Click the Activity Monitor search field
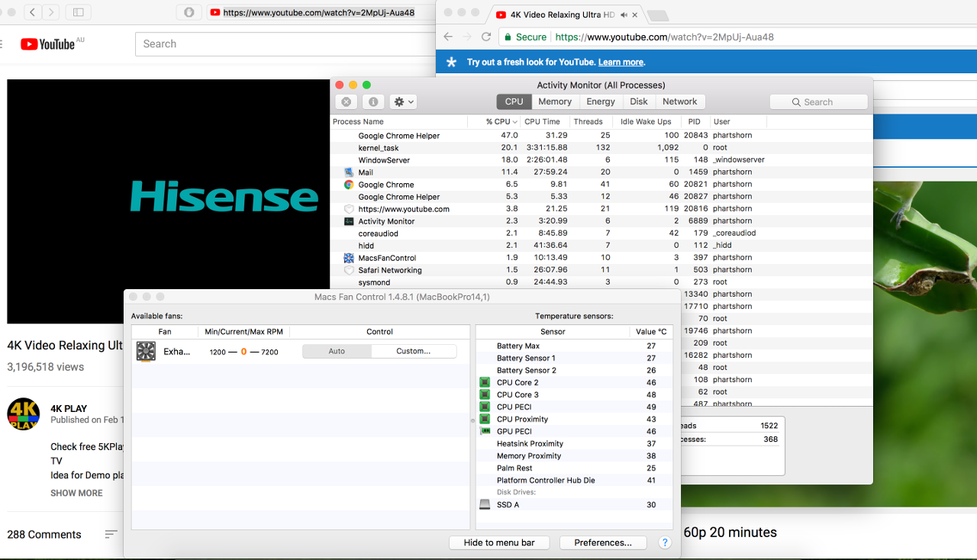Screen dimensions: 977x560 coord(818,101)
